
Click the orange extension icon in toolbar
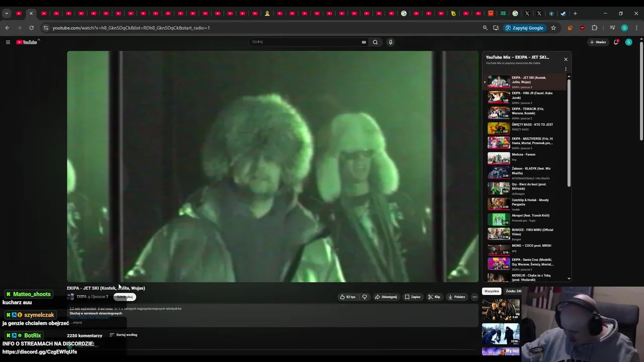tap(570, 28)
